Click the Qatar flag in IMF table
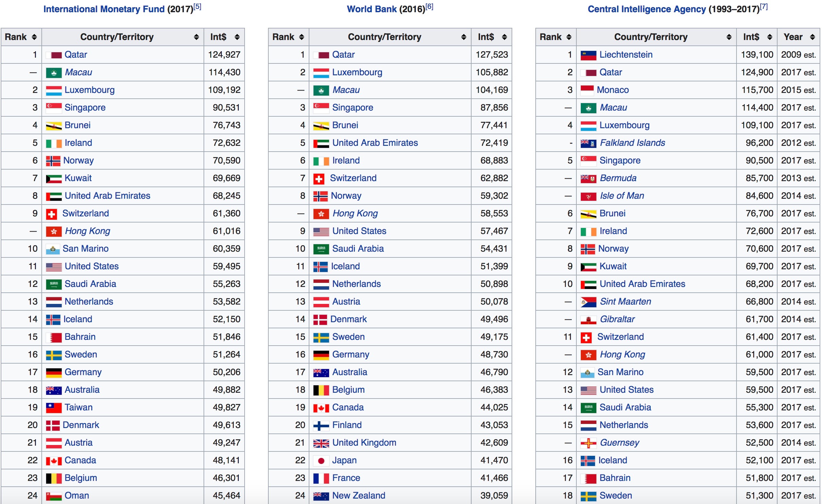Viewport: 822px width, 504px height. click(54, 55)
